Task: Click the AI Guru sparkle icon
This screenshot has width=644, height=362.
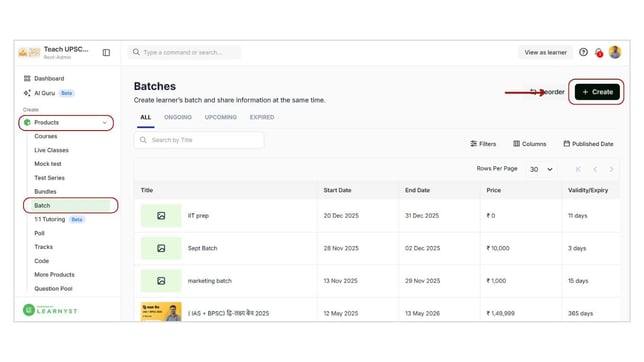Action: (x=27, y=93)
